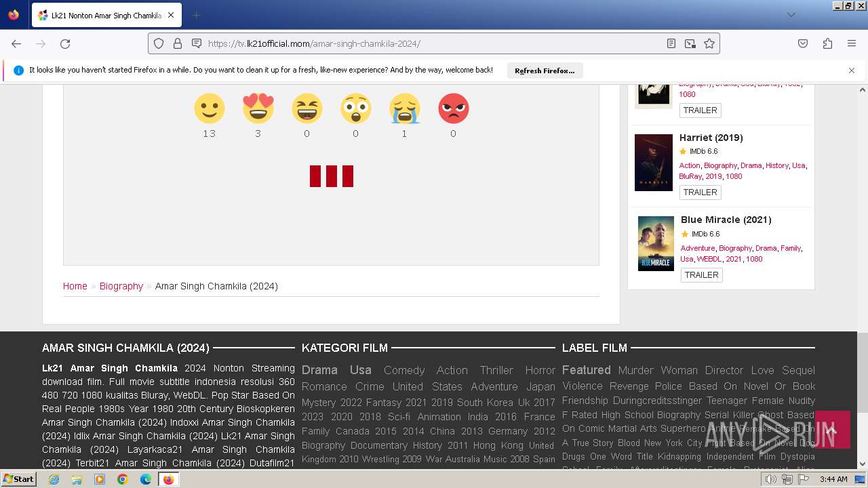Toggle reader view icon in address bar
This screenshot has width=868, height=488.
[x=671, y=43]
